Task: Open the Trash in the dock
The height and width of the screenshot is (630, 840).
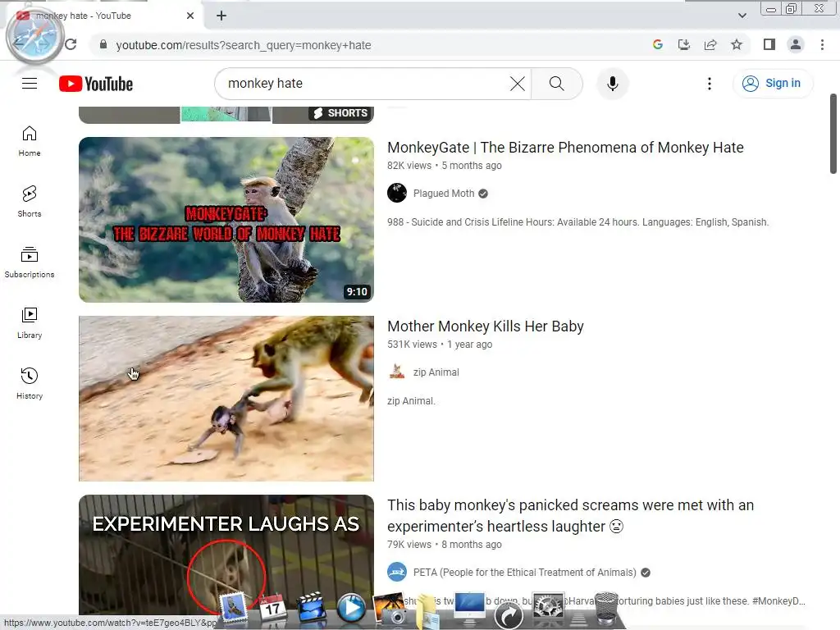Action: (x=606, y=609)
